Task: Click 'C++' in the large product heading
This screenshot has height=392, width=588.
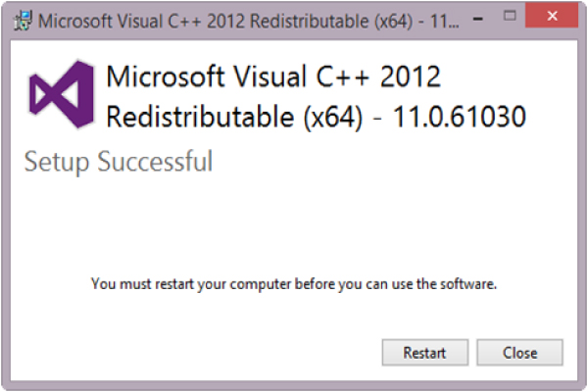Action: coord(343,76)
